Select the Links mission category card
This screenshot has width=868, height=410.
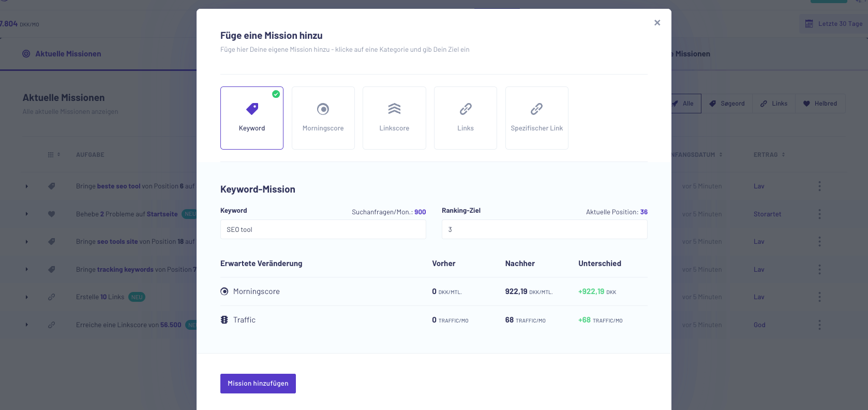(466, 118)
